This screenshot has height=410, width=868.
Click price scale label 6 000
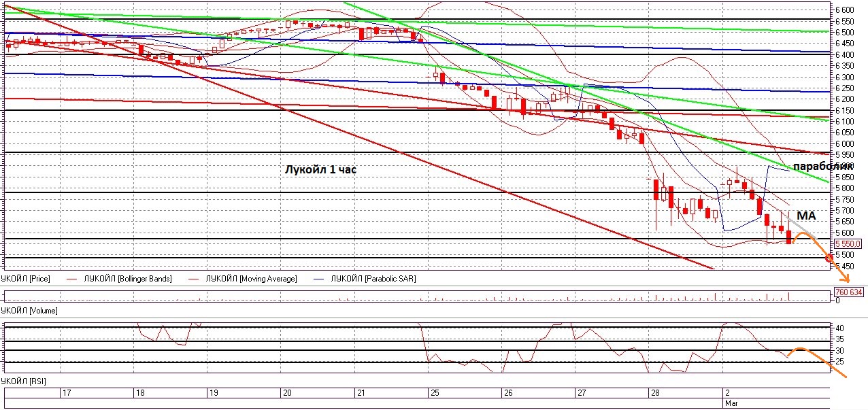(844, 144)
